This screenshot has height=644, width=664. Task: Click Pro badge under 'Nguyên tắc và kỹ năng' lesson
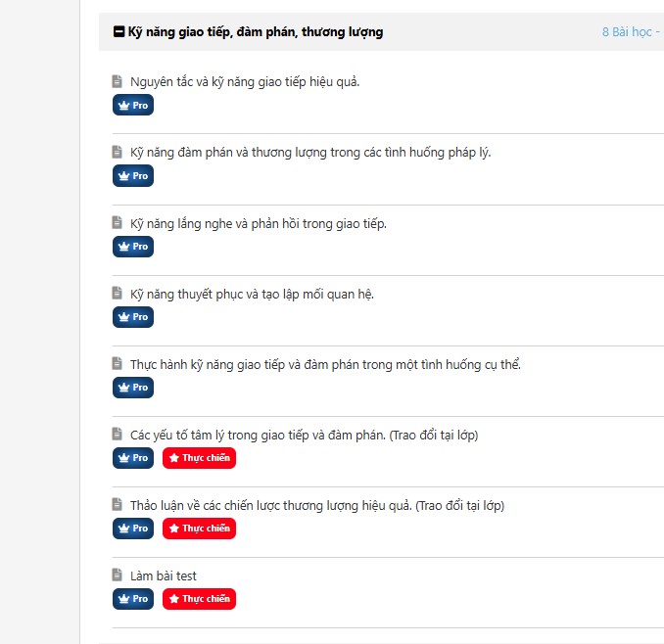[133, 105]
